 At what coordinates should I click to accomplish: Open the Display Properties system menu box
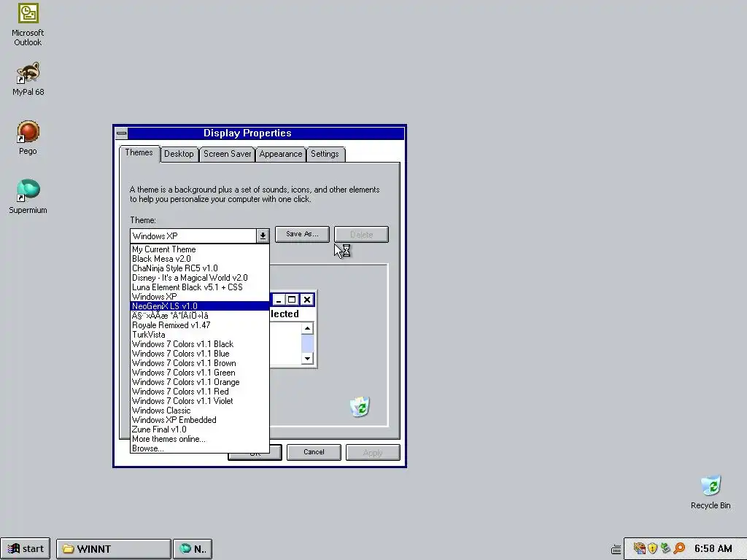click(122, 133)
